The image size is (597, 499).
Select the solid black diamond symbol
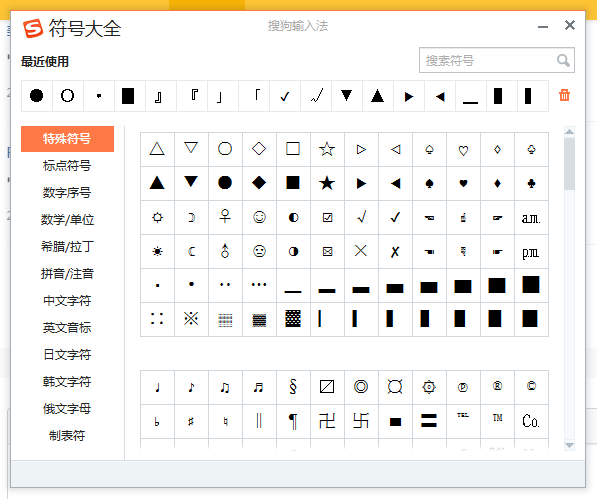259,183
